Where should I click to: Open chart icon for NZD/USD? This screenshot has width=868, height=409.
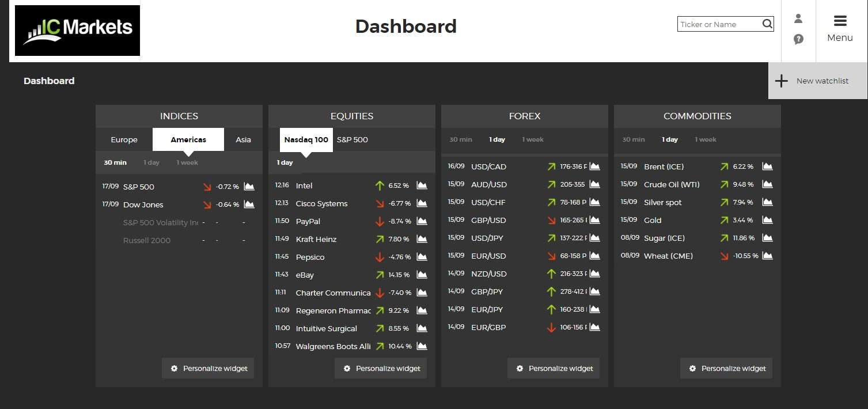(x=594, y=274)
